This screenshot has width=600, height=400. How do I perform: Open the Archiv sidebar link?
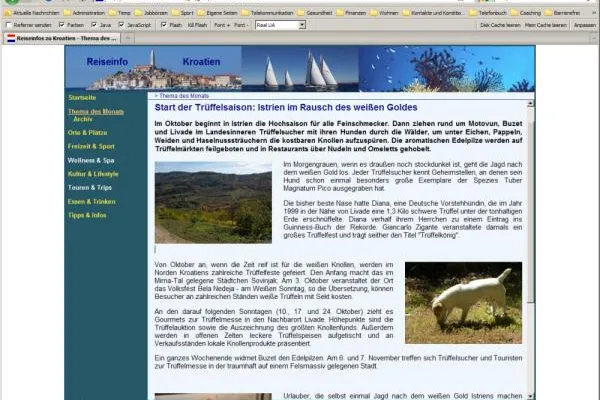pyautogui.click(x=83, y=119)
